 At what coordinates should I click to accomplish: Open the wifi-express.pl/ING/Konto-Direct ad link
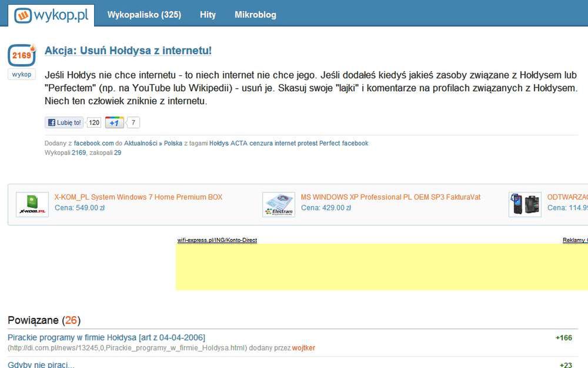click(x=217, y=240)
